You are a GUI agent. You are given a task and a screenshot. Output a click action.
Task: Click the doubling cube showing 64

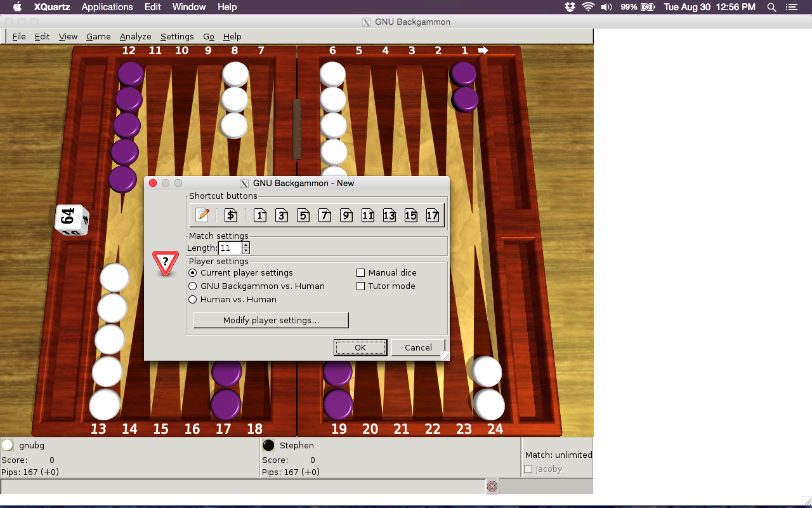(72, 220)
